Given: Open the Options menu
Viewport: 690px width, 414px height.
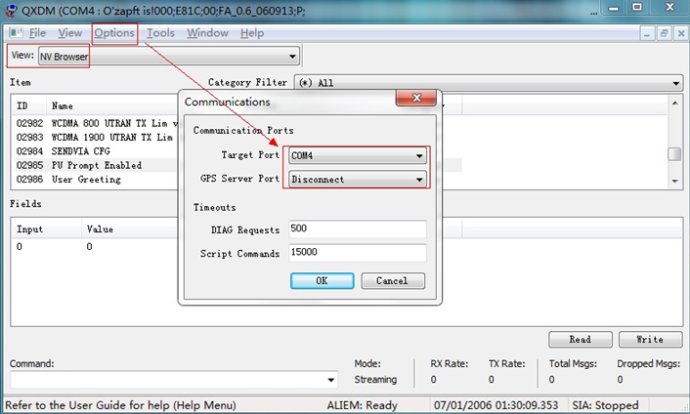Looking at the screenshot, I should (x=114, y=33).
